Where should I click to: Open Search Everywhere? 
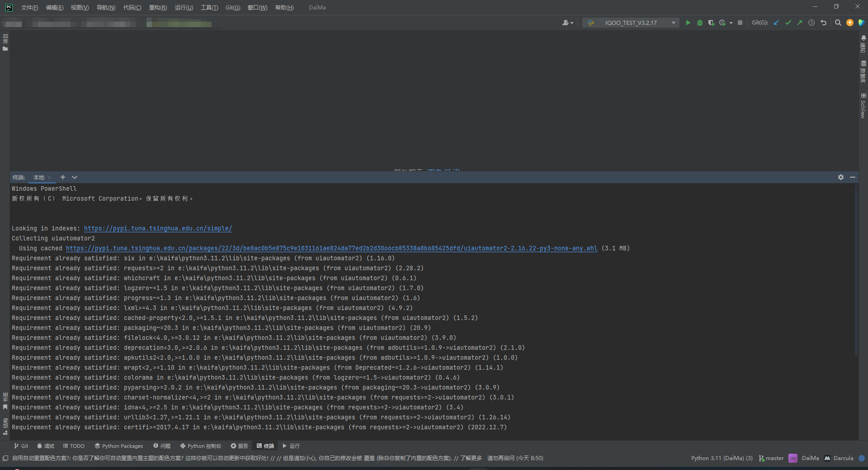(838, 23)
